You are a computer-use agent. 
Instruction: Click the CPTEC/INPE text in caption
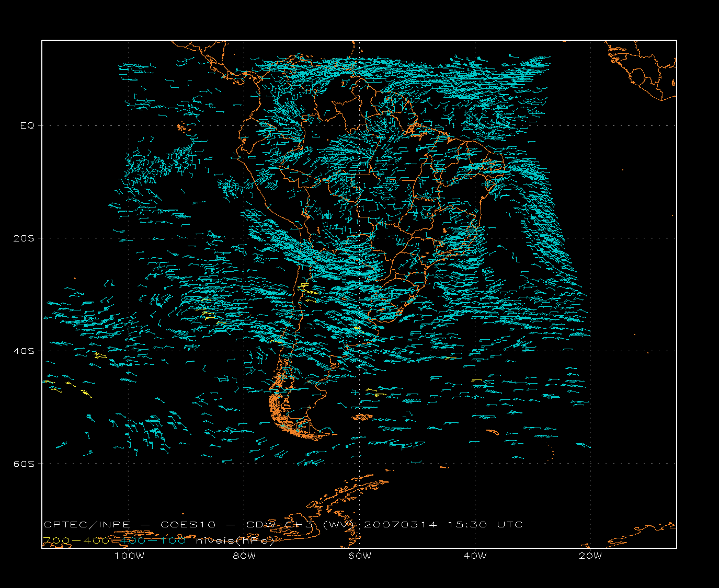(87, 524)
